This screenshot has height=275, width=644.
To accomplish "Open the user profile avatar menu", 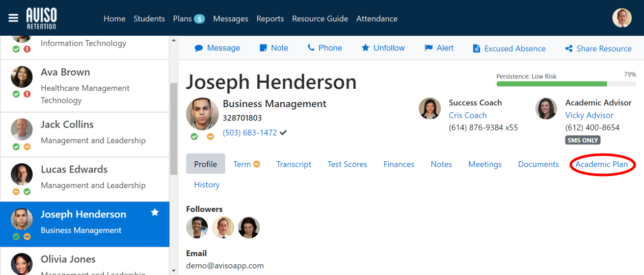I will coord(622,18).
